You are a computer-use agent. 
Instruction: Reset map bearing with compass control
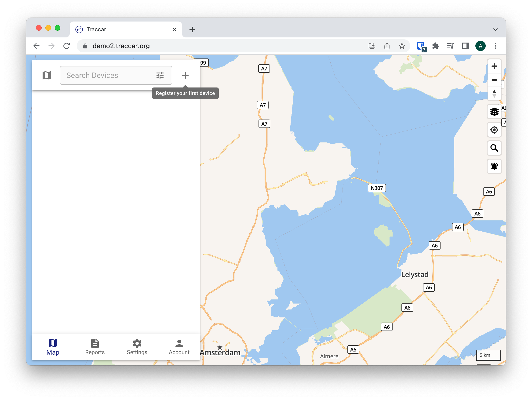[494, 94]
